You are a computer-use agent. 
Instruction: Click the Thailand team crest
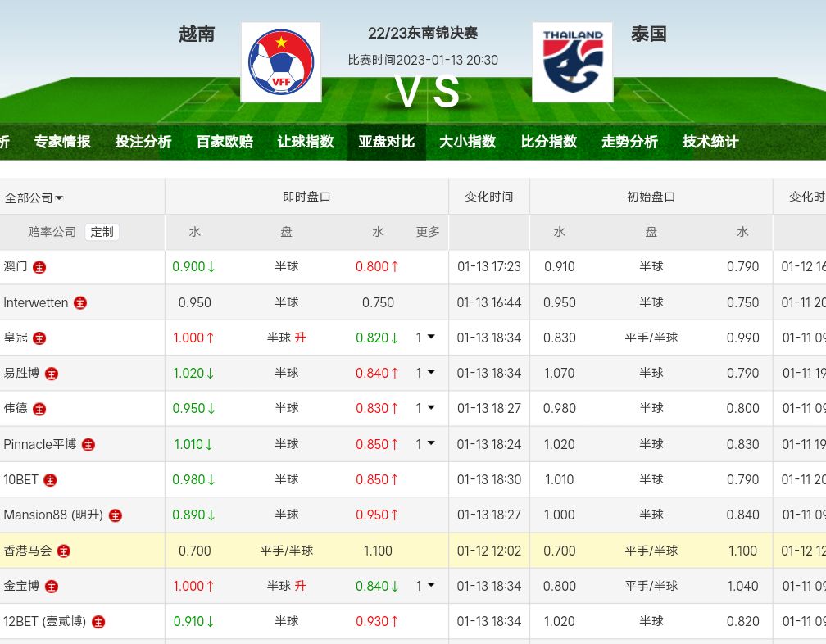pos(572,62)
